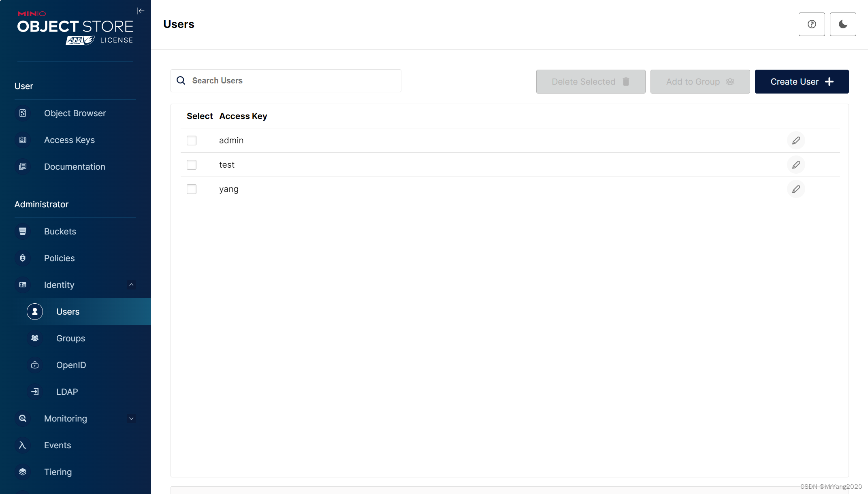This screenshot has height=494, width=868.
Task: Toggle dark mode with the moon icon
Action: (x=843, y=24)
